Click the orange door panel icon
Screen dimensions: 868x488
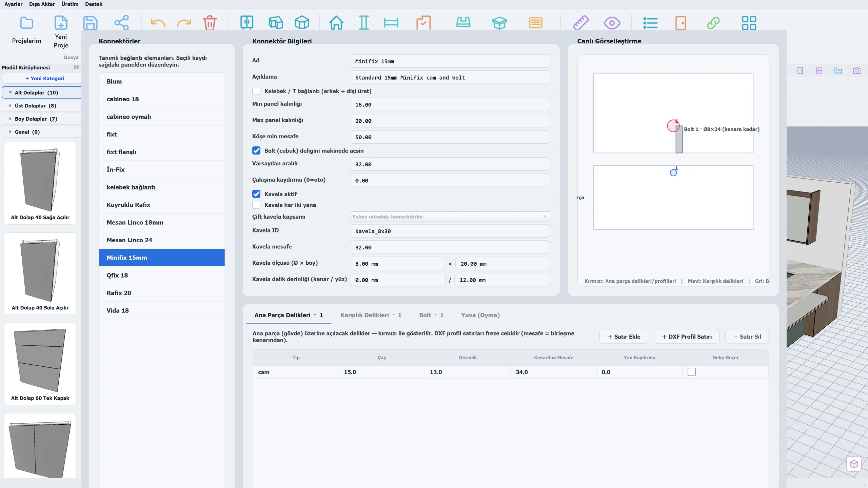pos(680,23)
